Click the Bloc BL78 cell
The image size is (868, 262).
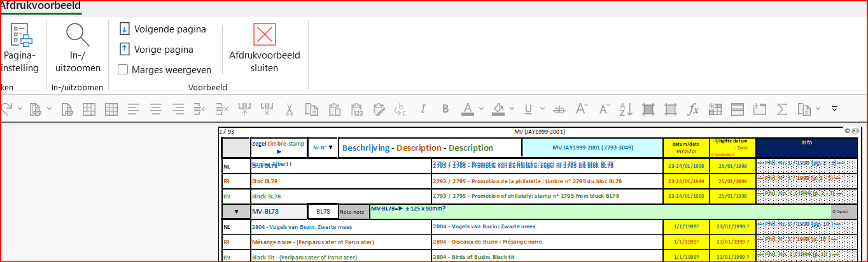340,181
